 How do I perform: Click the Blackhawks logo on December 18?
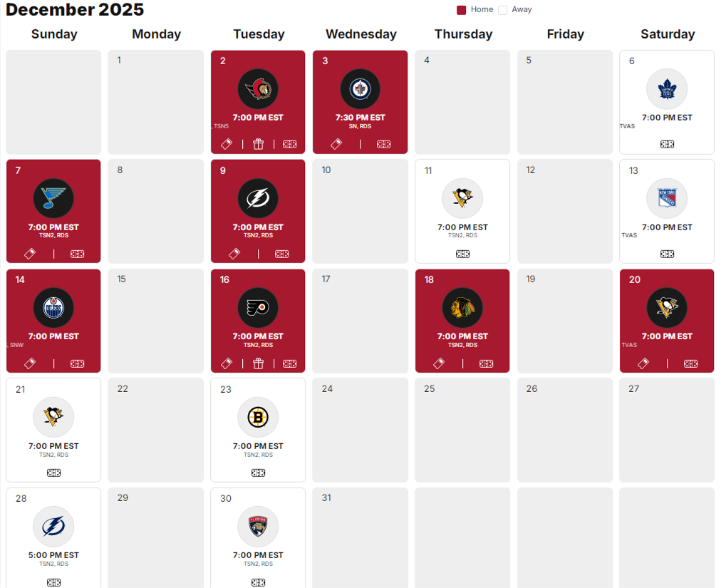pyautogui.click(x=462, y=308)
